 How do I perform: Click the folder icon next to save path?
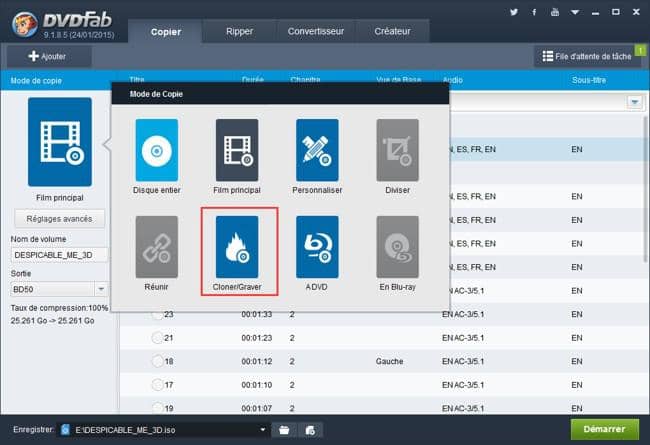tap(284, 430)
